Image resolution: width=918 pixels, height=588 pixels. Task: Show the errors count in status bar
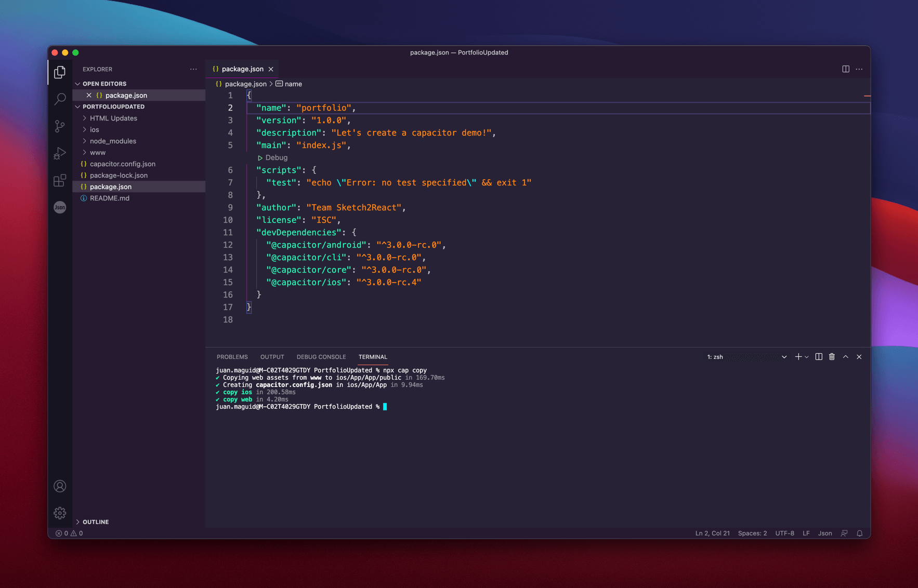click(62, 533)
